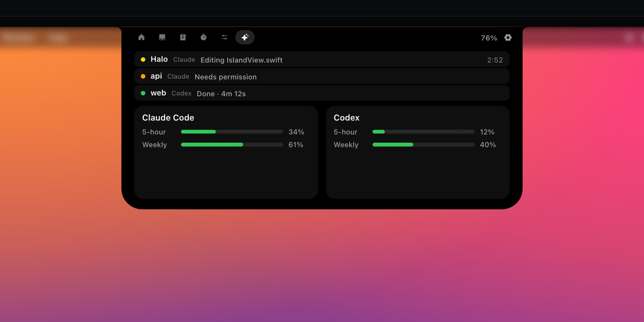Open the clipboard tab icon
The image size is (644, 322).
183,37
